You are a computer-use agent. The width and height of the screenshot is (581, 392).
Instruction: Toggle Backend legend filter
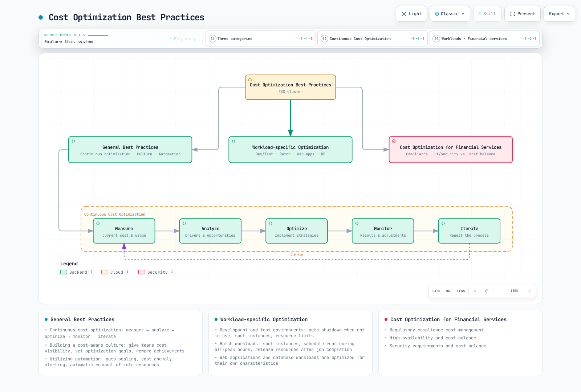coord(77,272)
